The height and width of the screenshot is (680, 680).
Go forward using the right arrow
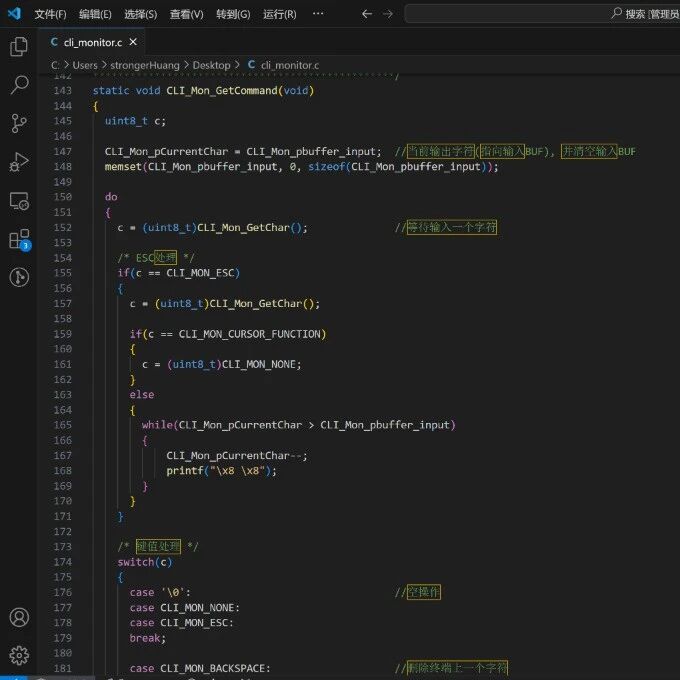(x=387, y=14)
